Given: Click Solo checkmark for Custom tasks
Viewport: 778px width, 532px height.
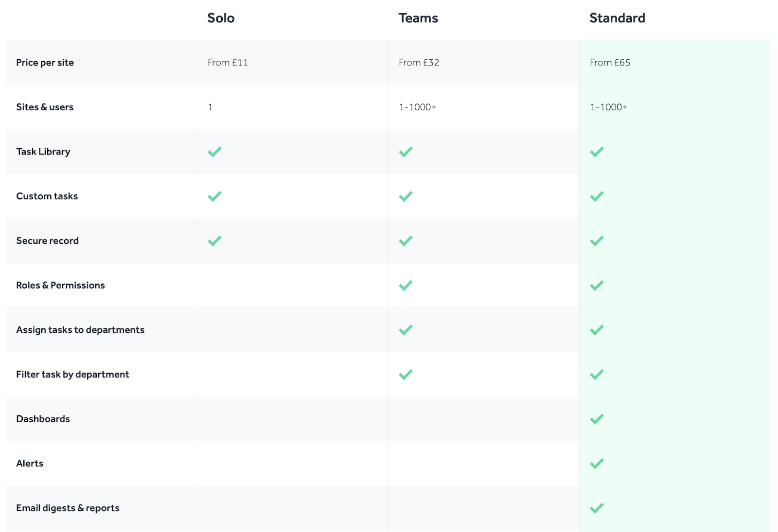Looking at the screenshot, I should (x=214, y=196).
